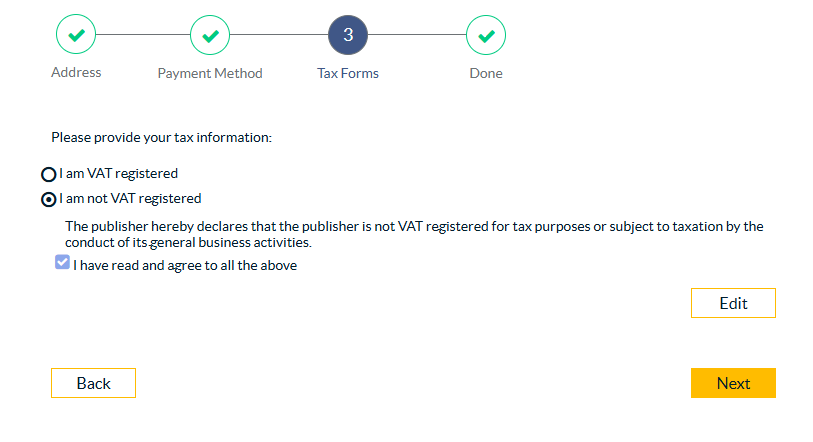Jump to the Done step label

click(486, 73)
